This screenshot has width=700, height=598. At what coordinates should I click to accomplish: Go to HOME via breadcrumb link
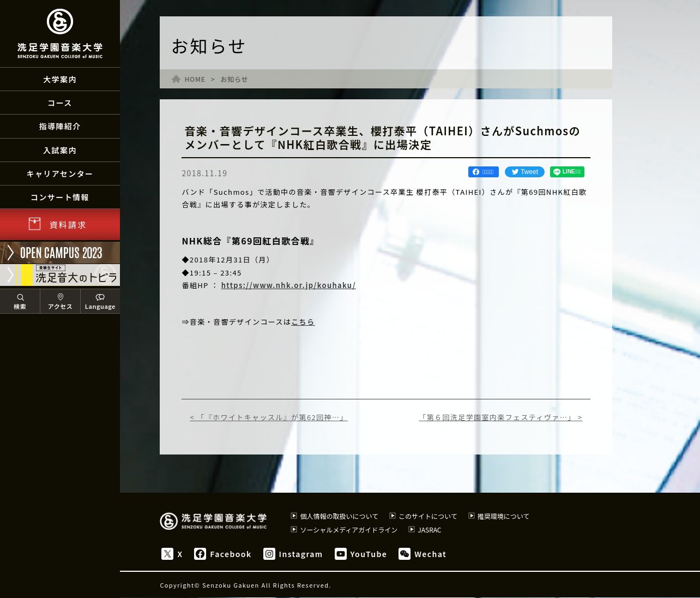(x=195, y=80)
